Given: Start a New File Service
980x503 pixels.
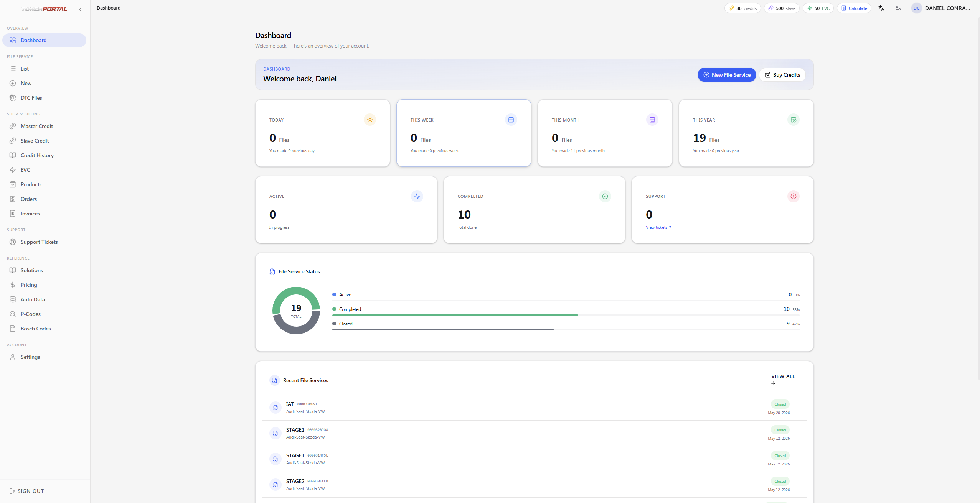Looking at the screenshot, I should 727,75.
